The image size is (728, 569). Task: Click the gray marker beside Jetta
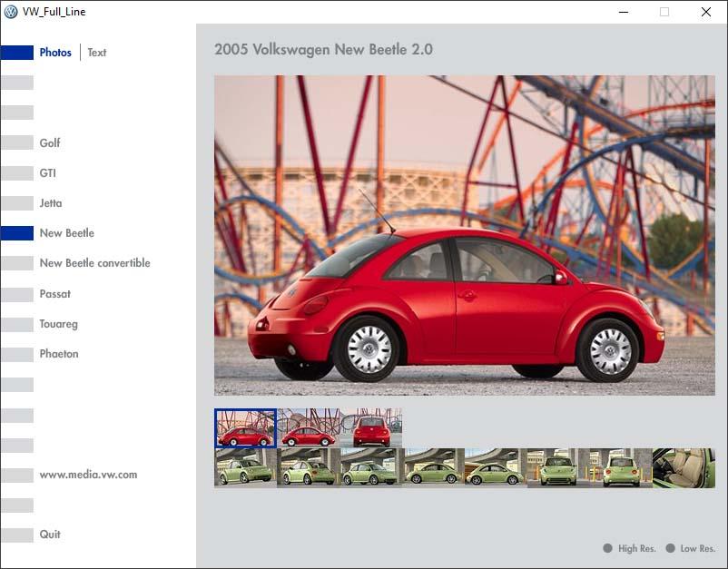click(17, 202)
